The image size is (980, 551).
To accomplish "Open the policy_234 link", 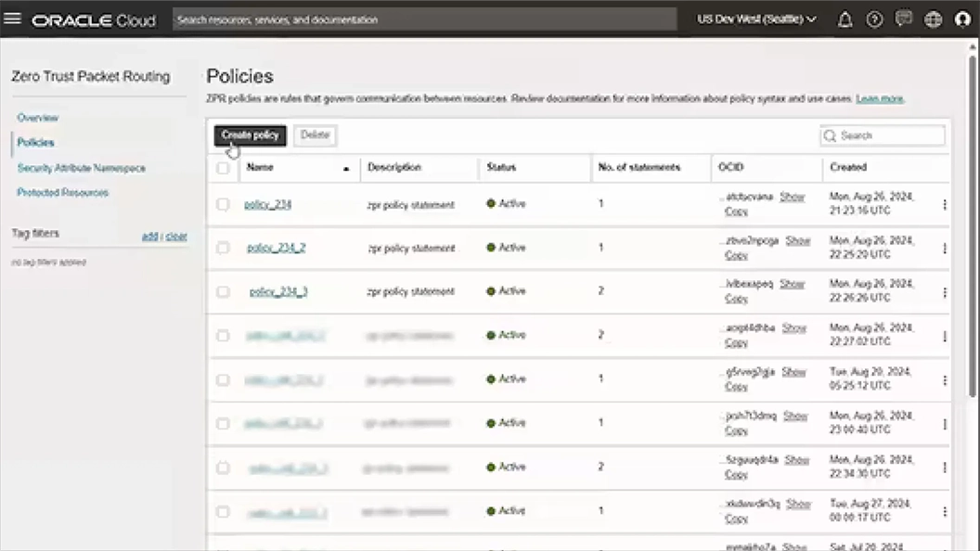I will pyautogui.click(x=267, y=204).
